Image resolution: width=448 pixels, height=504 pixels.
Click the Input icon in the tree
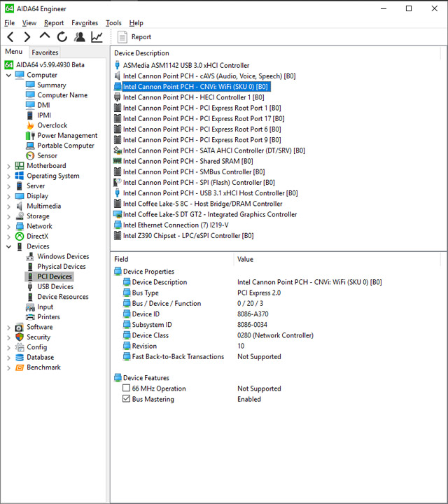coord(30,307)
